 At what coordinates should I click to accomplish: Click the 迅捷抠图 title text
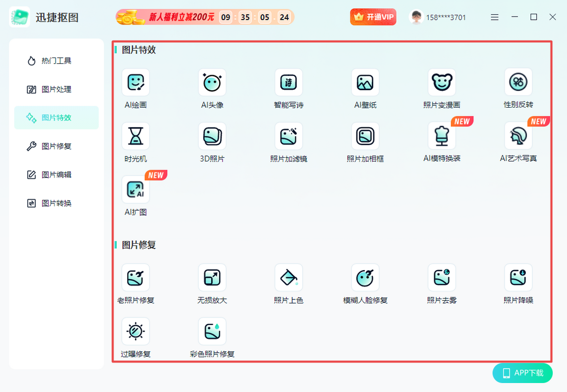coord(57,18)
